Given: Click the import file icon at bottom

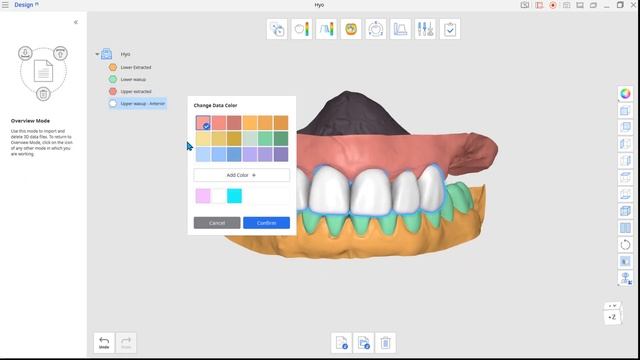Looking at the screenshot, I should pos(342,342).
